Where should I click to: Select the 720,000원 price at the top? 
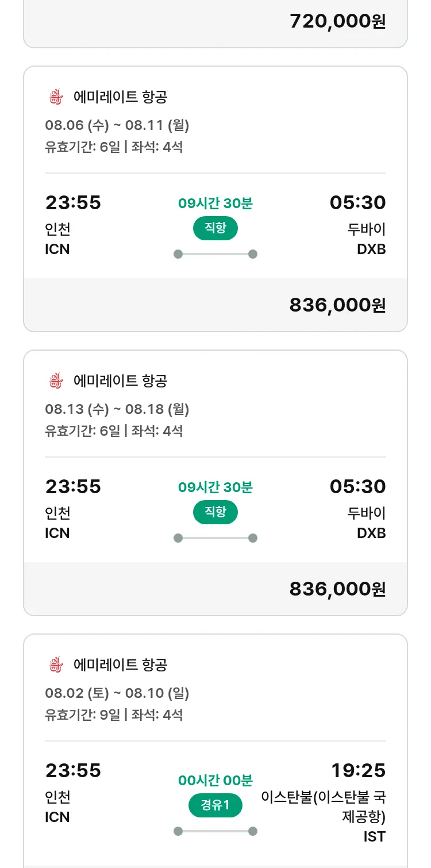coord(337,21)
